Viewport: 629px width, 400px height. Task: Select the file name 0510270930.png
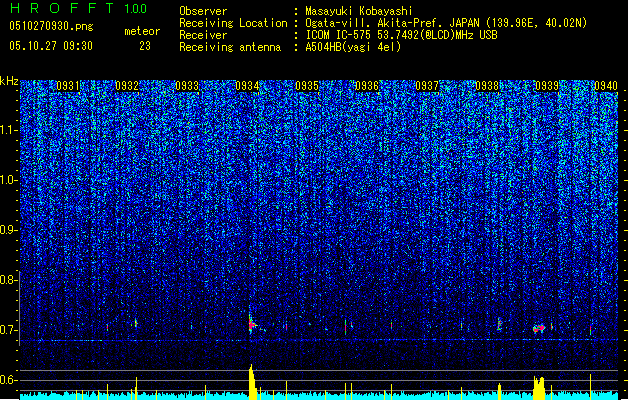click(x=51, y=26)
